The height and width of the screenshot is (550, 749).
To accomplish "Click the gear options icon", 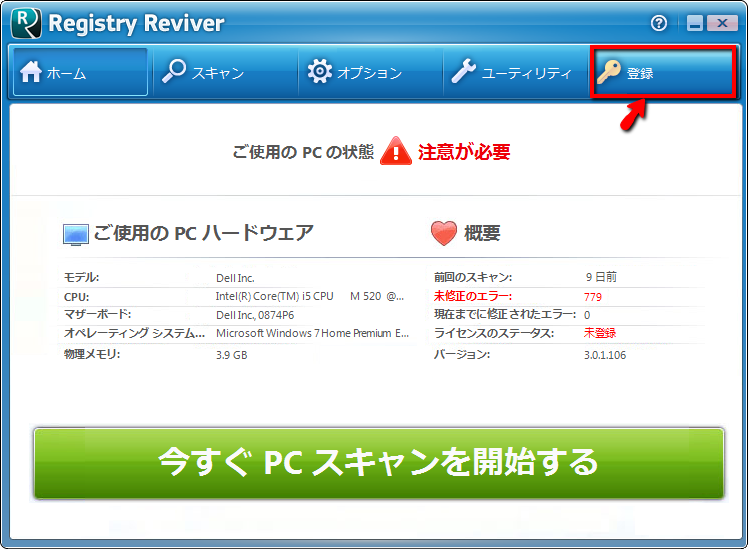I will pyautogui.click(x=320, y=72).
